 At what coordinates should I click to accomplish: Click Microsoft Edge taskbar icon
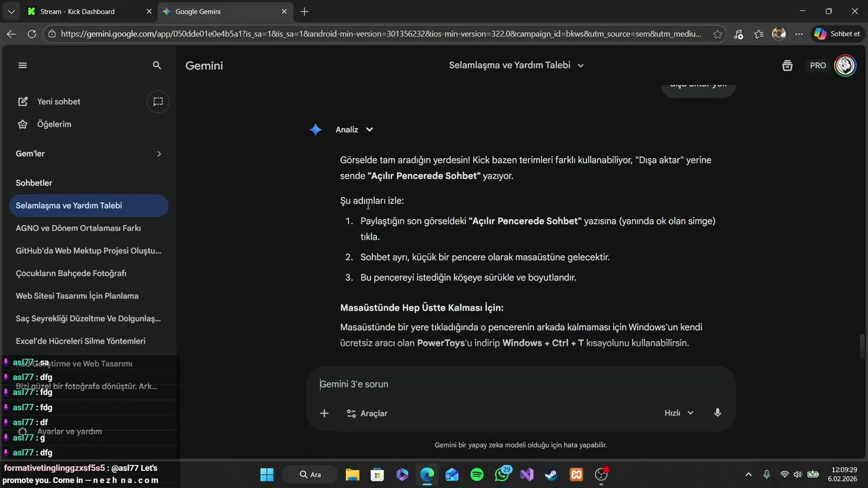coord(427,474)
